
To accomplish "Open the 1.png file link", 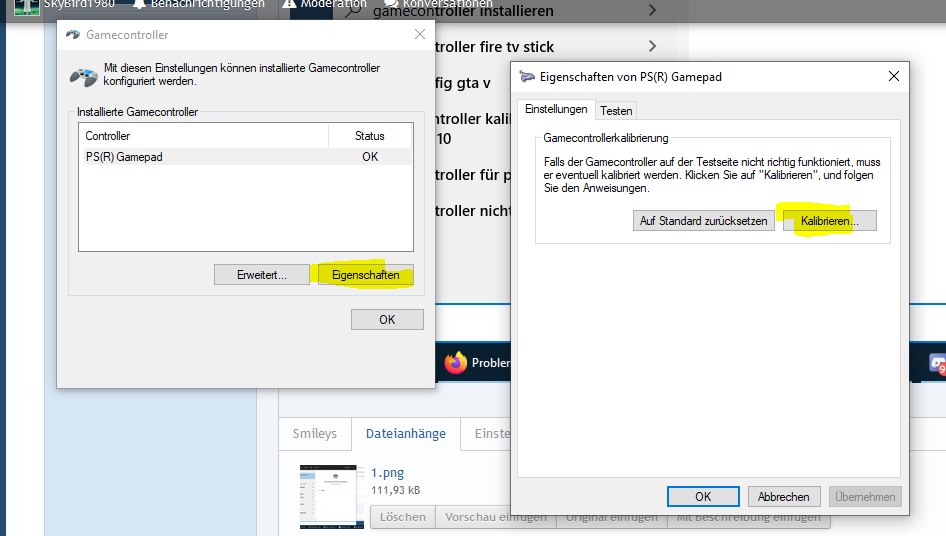I will coord(387,473).
